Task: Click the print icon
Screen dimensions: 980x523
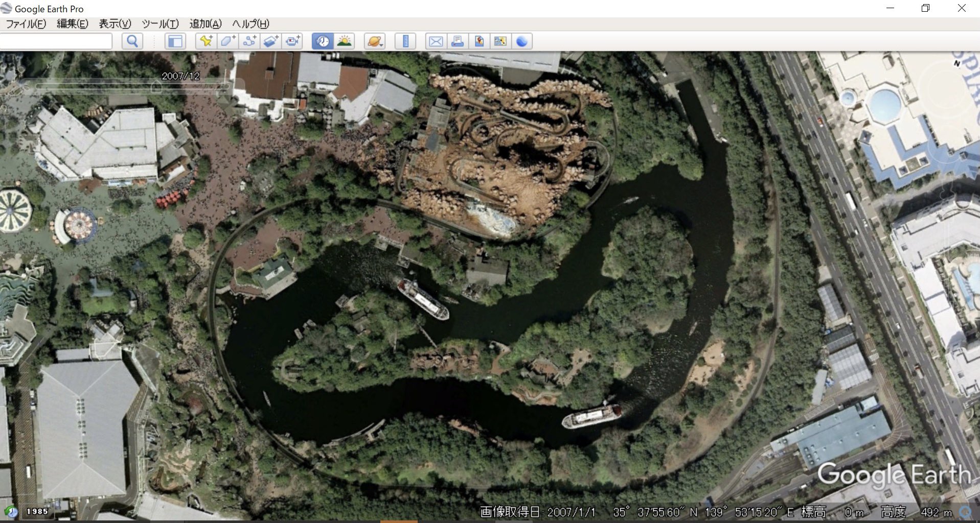Action: pos(458,41)
